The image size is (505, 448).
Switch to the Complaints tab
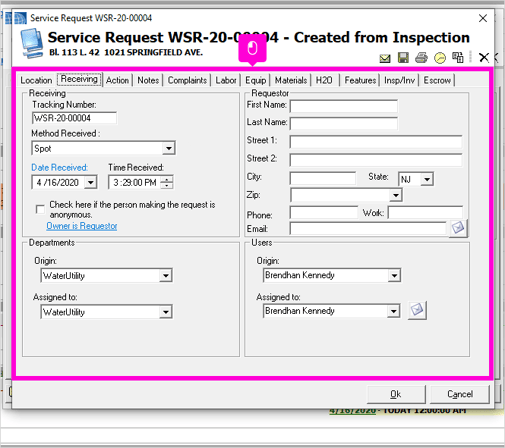pyautogui.click(x=187, y=80)
